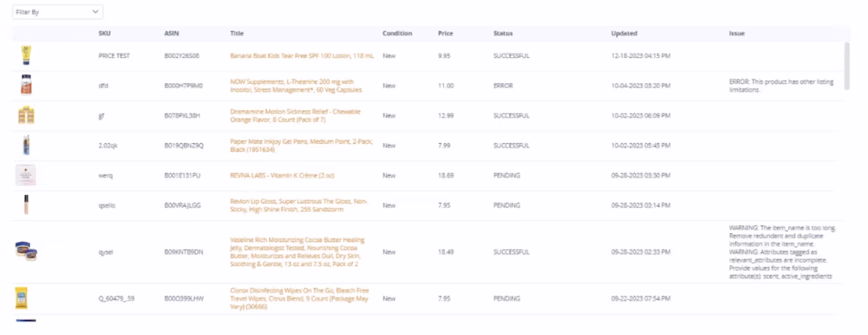This screenshot has height=335, width=868.
Task: Open Dramamine Motion Sickness Relief link
Action: point(295,115)
